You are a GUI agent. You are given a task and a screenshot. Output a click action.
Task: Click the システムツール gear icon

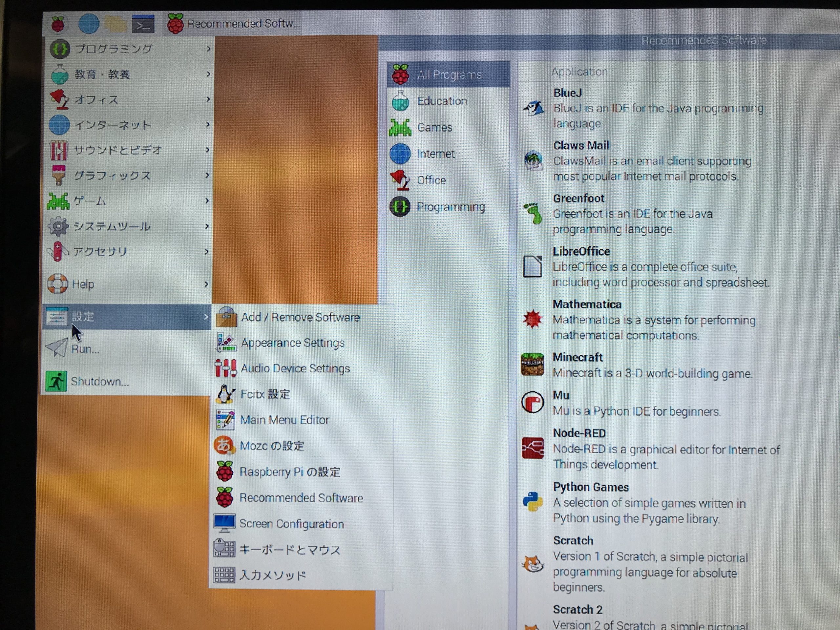[58, 226]
